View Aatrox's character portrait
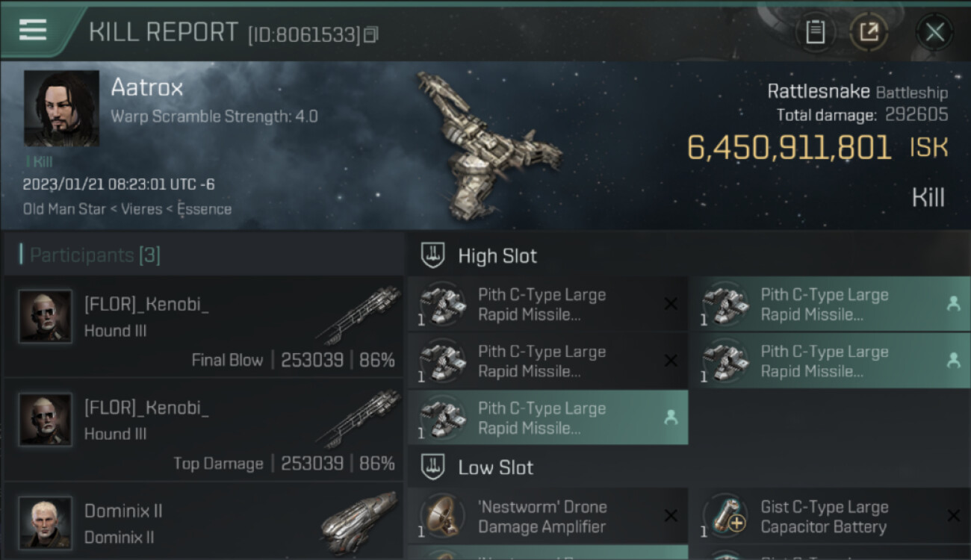 (61, 108)
